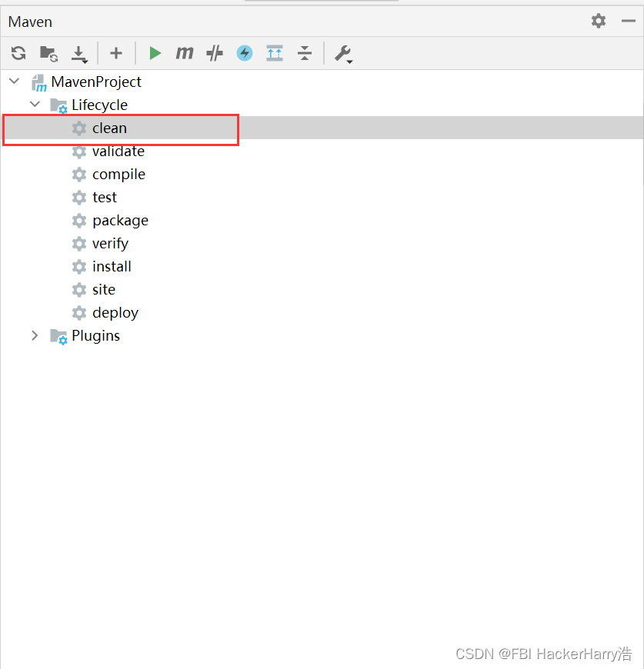Click the Lifecycle folder icon
This screenshot has width=644, height=669.
(x=58, y=105)
